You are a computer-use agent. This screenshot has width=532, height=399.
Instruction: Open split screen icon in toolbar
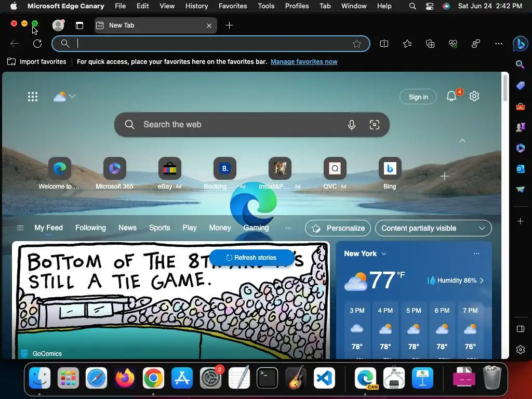(x=384, y=44)
